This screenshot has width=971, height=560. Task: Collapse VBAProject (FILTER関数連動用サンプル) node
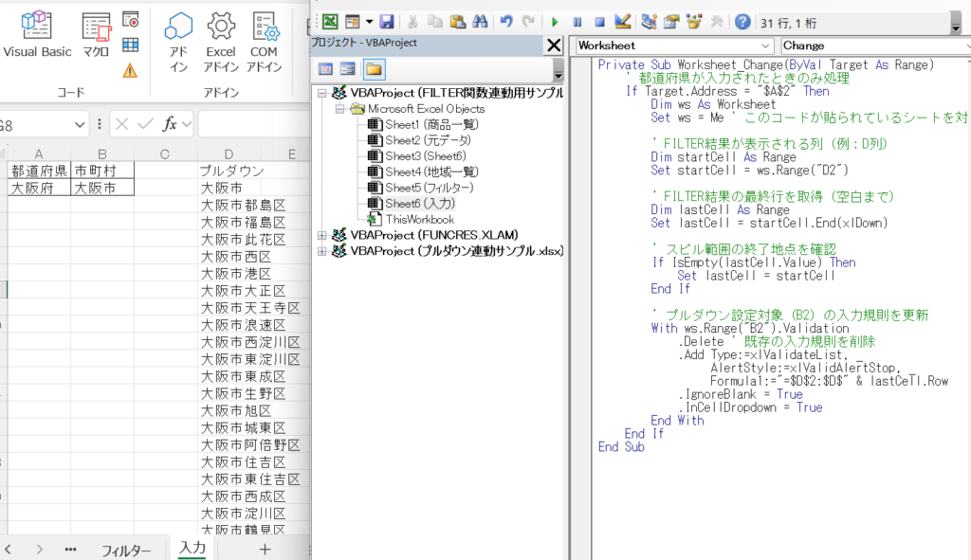(x=322, y=93)
